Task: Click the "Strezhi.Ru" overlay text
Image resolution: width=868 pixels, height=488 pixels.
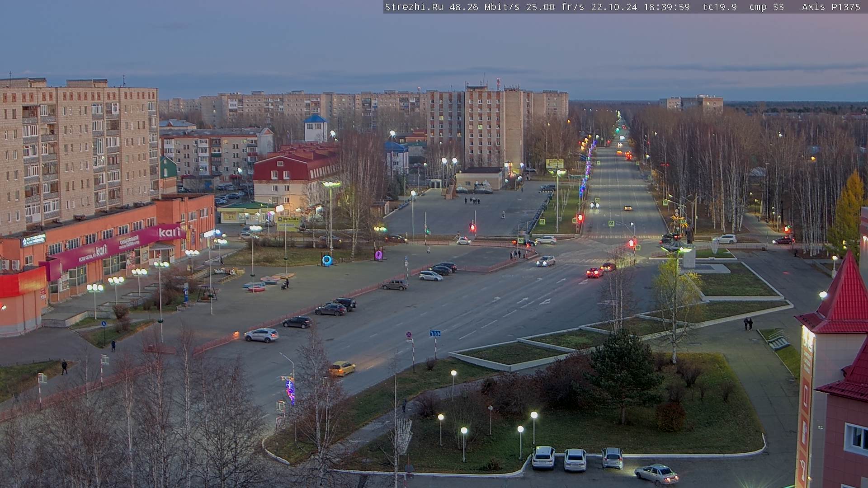Action: [414, 7]
